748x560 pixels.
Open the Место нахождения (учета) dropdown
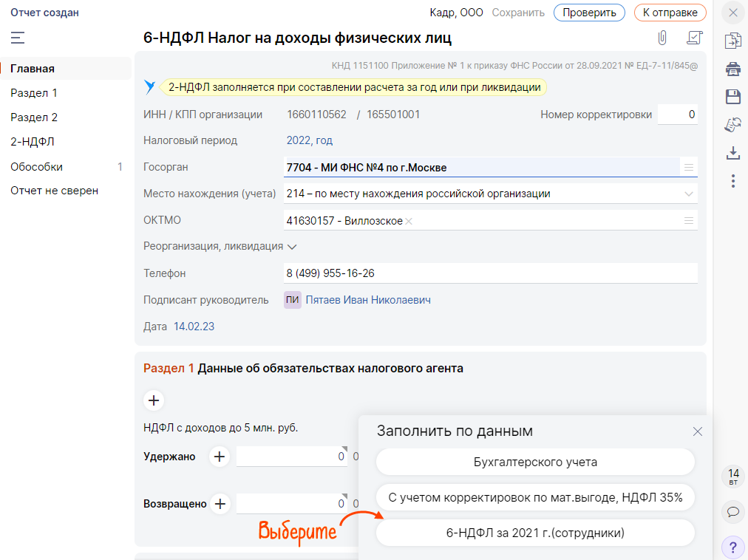pos(689,194)
